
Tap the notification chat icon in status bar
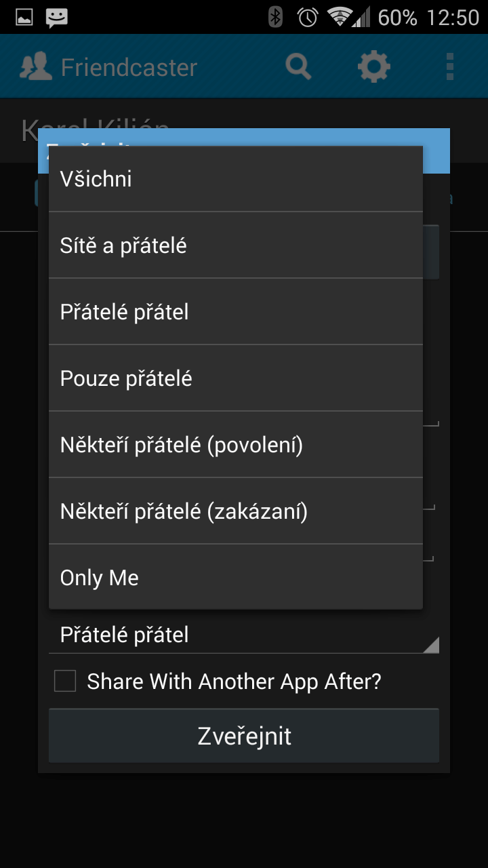coord(56,18)
